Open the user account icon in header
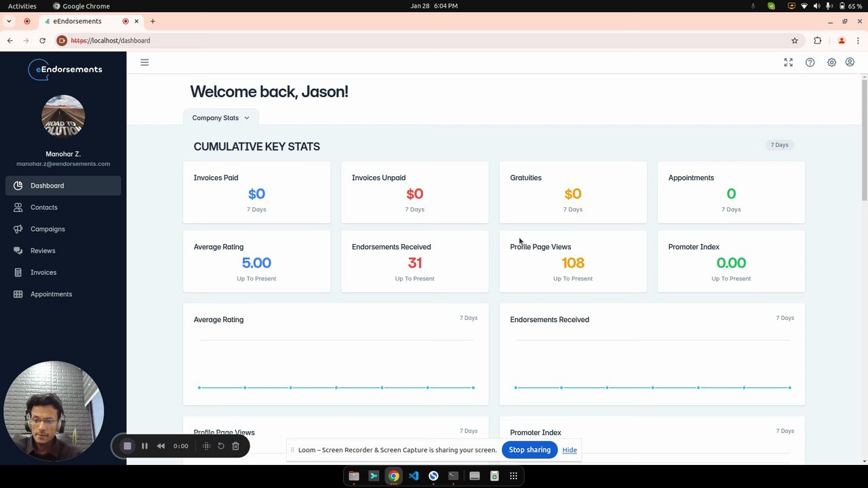The width and height of the screenshot is (868, 488). click(850, 62)
